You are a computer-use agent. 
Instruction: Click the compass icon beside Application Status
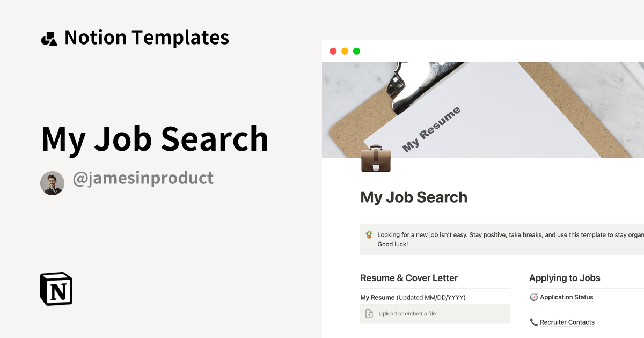coord(533,297)
